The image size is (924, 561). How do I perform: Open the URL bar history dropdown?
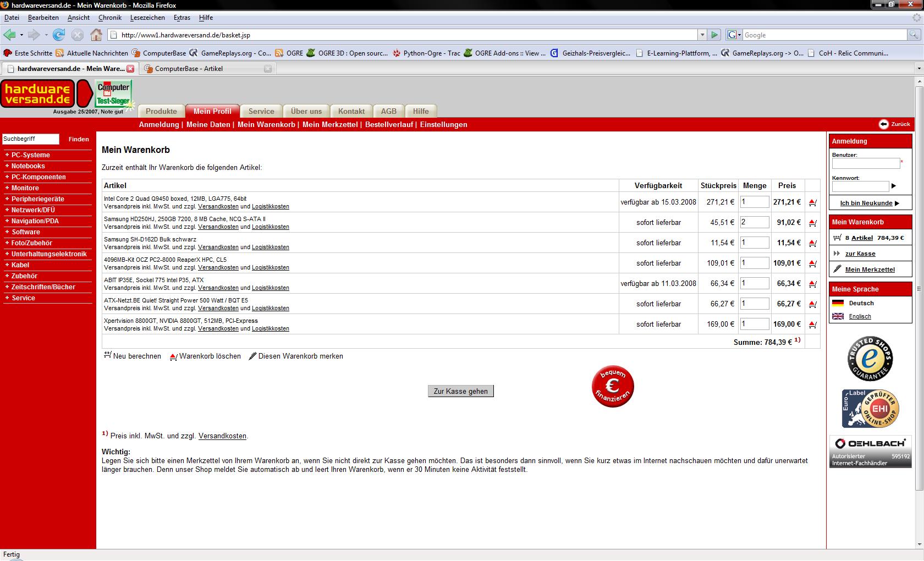click(702, 35)
